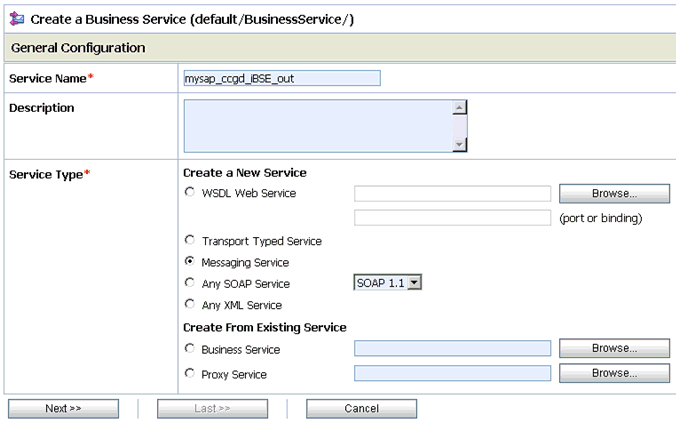This screenshot has height=423, width=676.
Task: Browse for an existing Proxy Service
Action: click(614, 373)
